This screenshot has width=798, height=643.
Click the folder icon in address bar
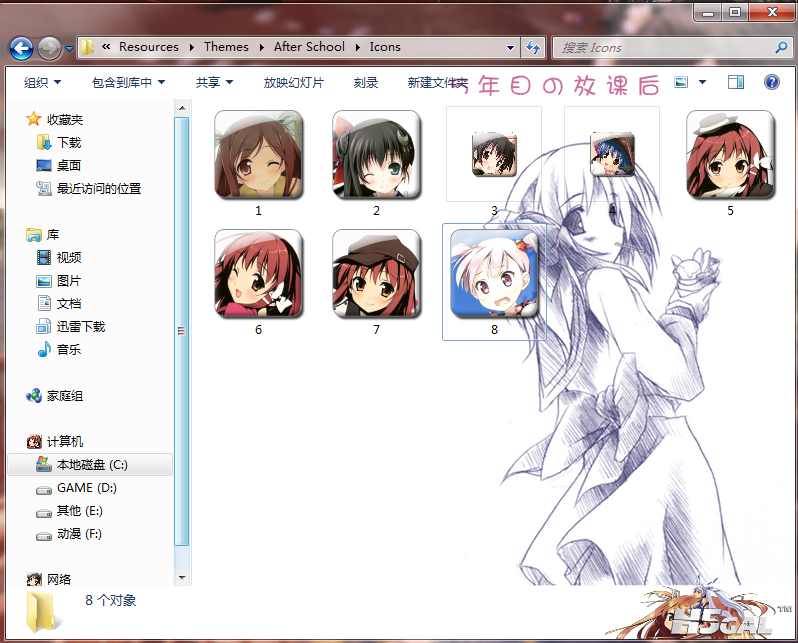tap(88, 47)
